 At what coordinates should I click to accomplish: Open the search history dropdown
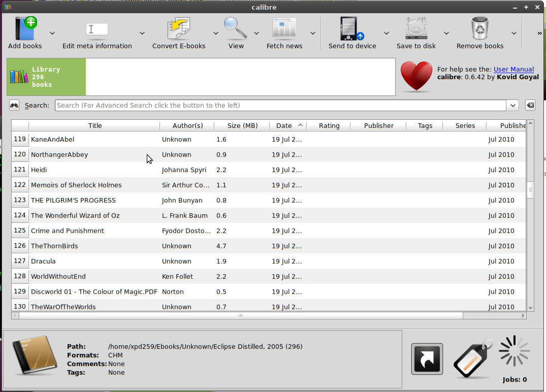pyautogui.click(x=512, y=105)
